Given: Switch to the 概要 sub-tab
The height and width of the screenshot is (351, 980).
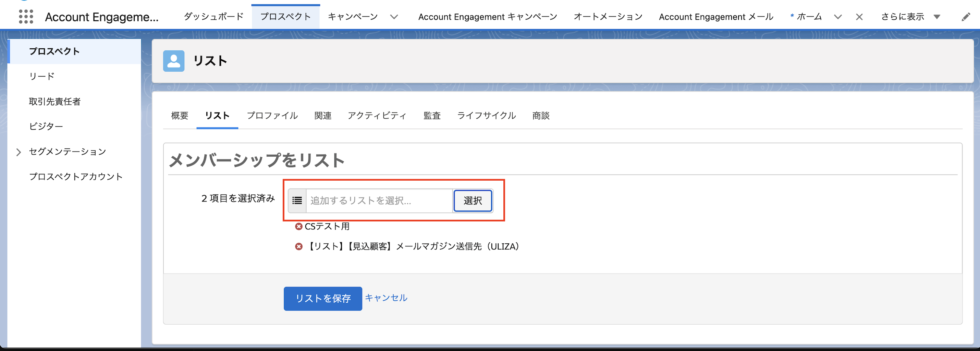Looking at the screenshot, I should 180,116.
